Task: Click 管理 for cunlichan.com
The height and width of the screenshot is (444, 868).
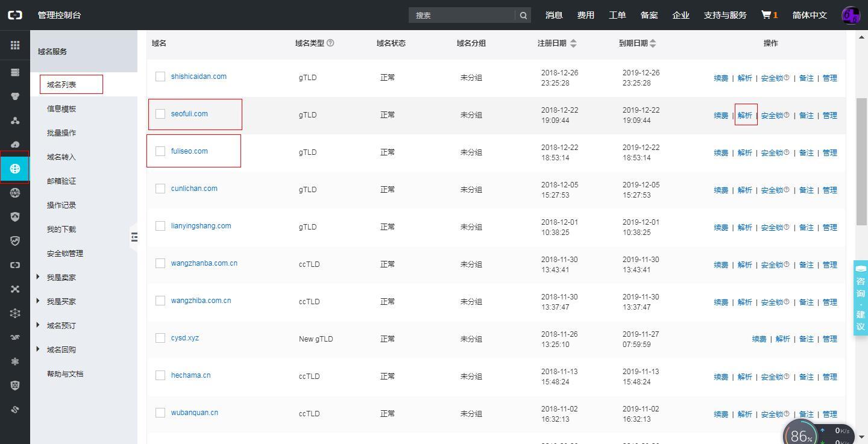Action: click(830, 190)
